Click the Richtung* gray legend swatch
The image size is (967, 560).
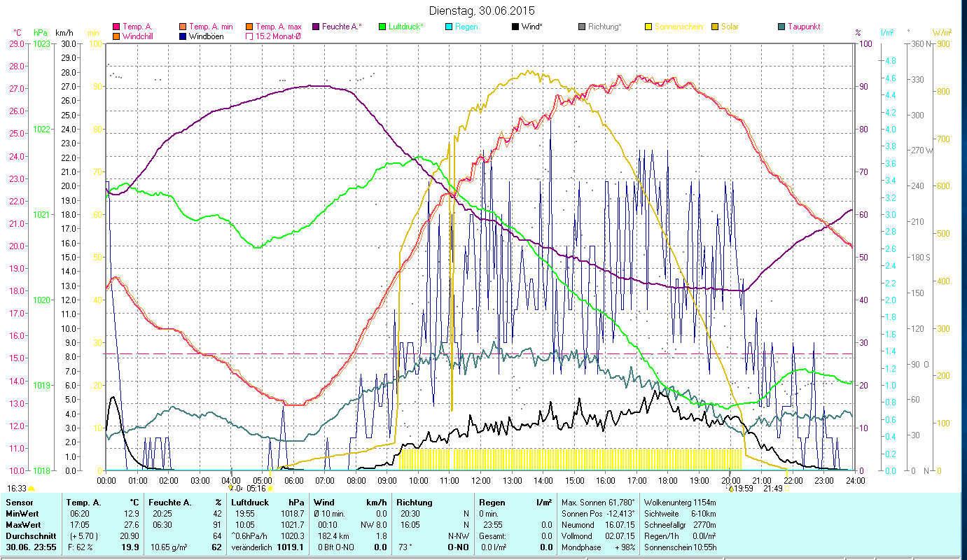coord(582,27)
